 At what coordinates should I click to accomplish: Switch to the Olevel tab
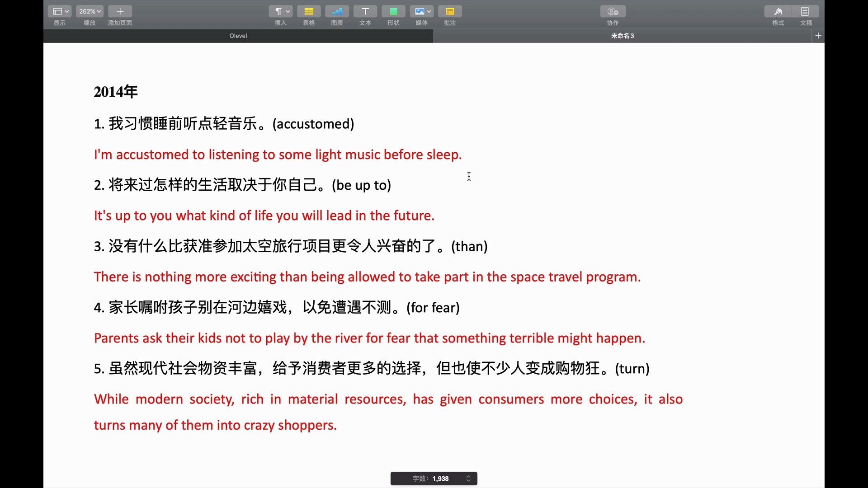tap(238, 36)
